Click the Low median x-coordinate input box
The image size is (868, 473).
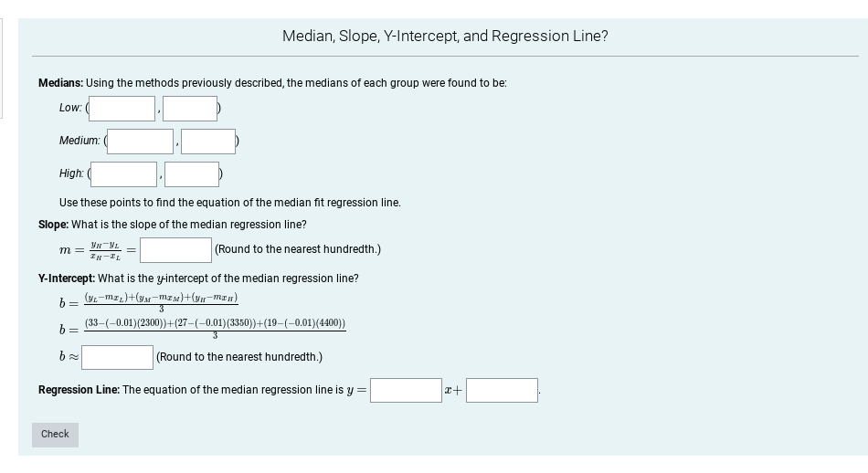[x=122, y=109]
